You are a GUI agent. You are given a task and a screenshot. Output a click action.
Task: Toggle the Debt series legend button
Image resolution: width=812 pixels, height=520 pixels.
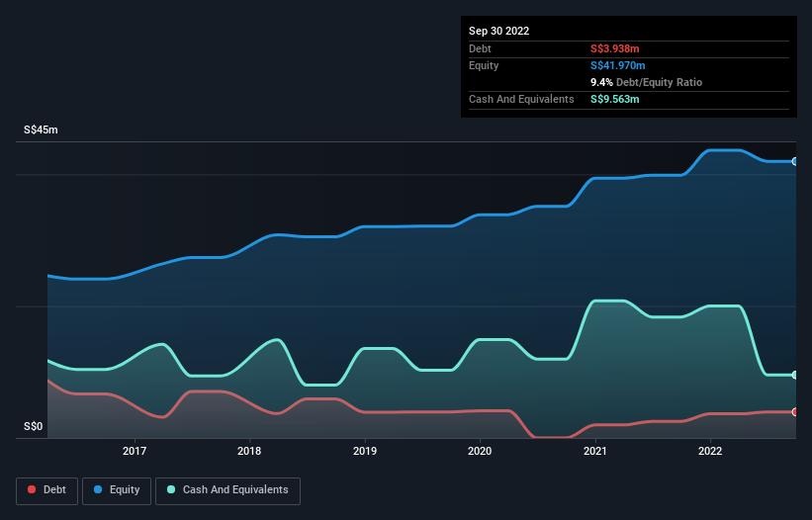point(46,490)
